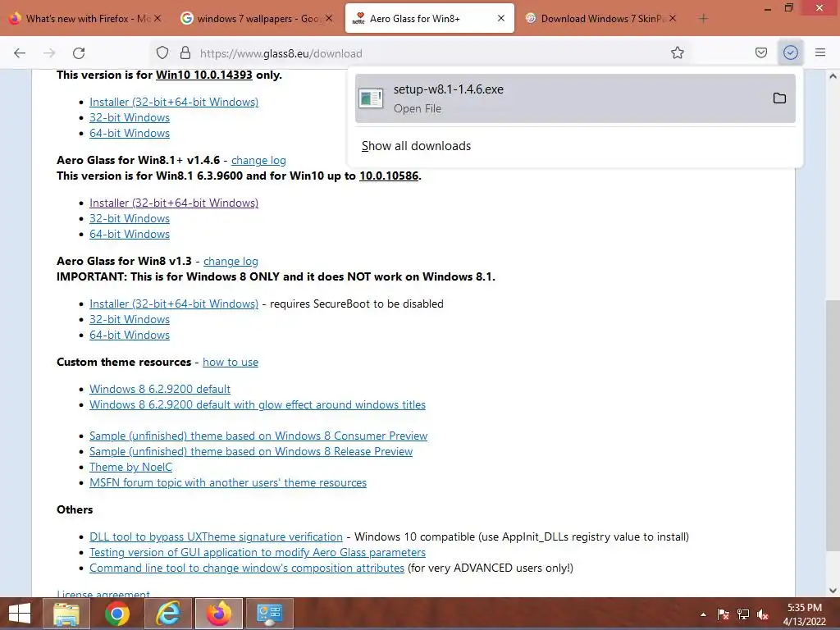This screenshot has height=630, width=840.
Task: Open Action Center flag icon
Action: coord(723,614)
